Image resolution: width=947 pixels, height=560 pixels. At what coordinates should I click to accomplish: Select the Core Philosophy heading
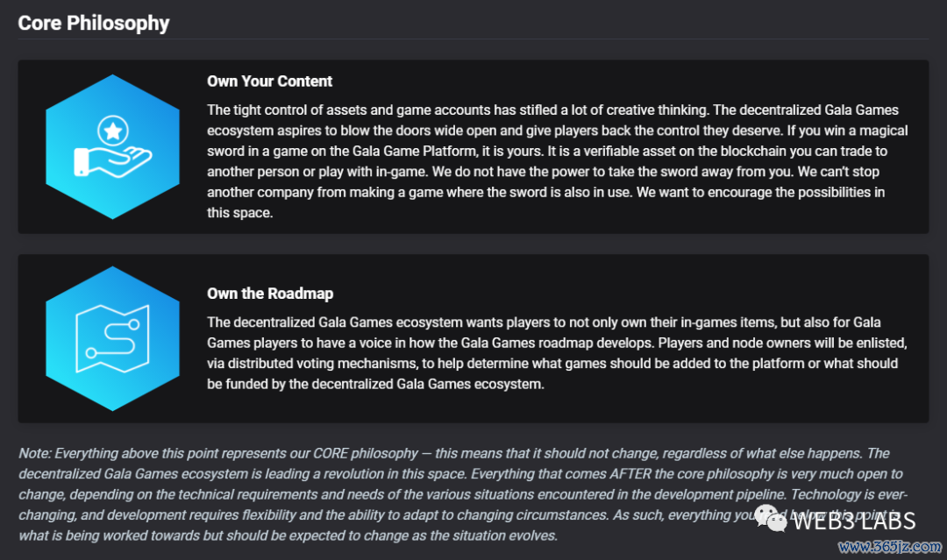click(94, 23)
